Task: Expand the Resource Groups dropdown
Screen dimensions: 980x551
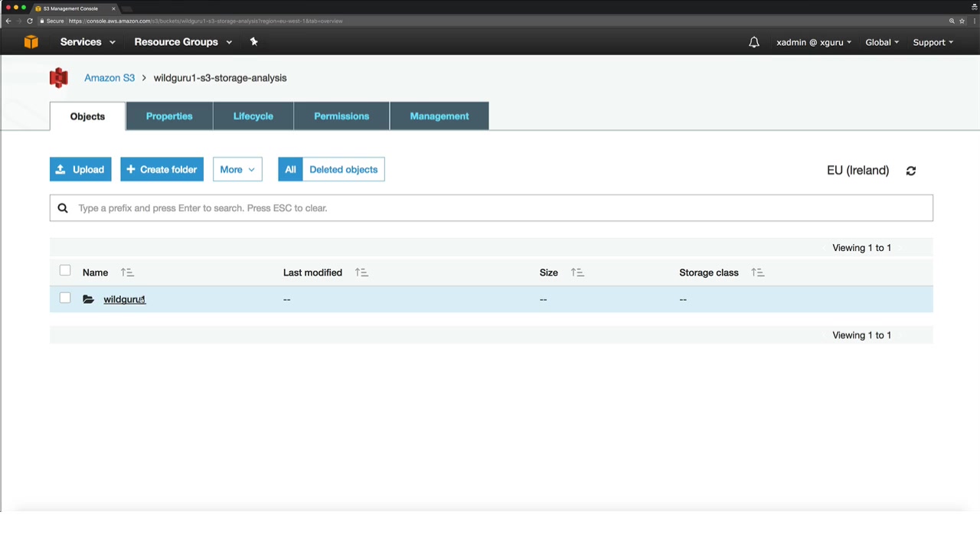Action: [x=183, y=42]
